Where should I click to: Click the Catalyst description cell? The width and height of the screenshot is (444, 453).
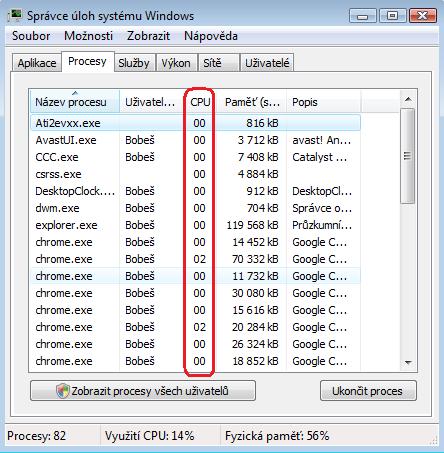320,157
